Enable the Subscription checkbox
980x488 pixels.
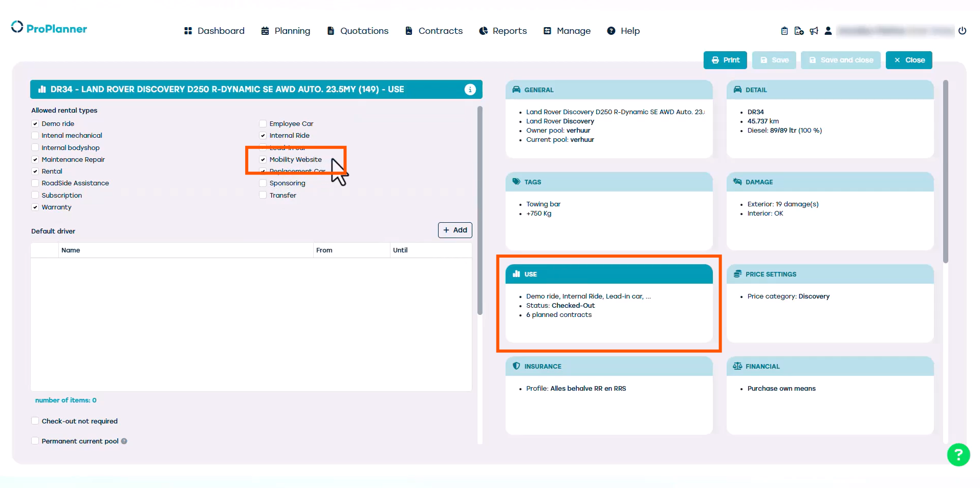click(x=35, y=196)
